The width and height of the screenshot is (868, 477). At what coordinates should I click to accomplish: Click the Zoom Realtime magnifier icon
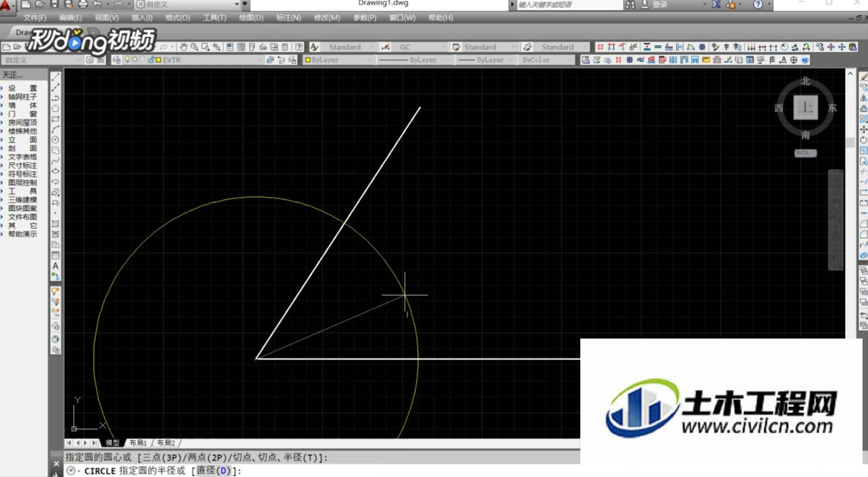click(x=195, y=47)
